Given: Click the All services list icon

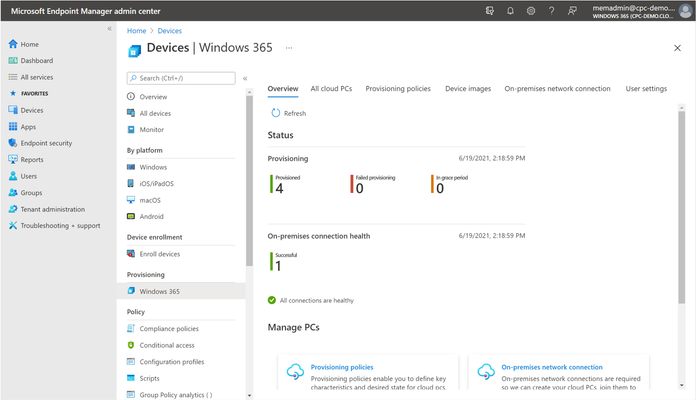Looking at the screenshot, I should [13, 77].
